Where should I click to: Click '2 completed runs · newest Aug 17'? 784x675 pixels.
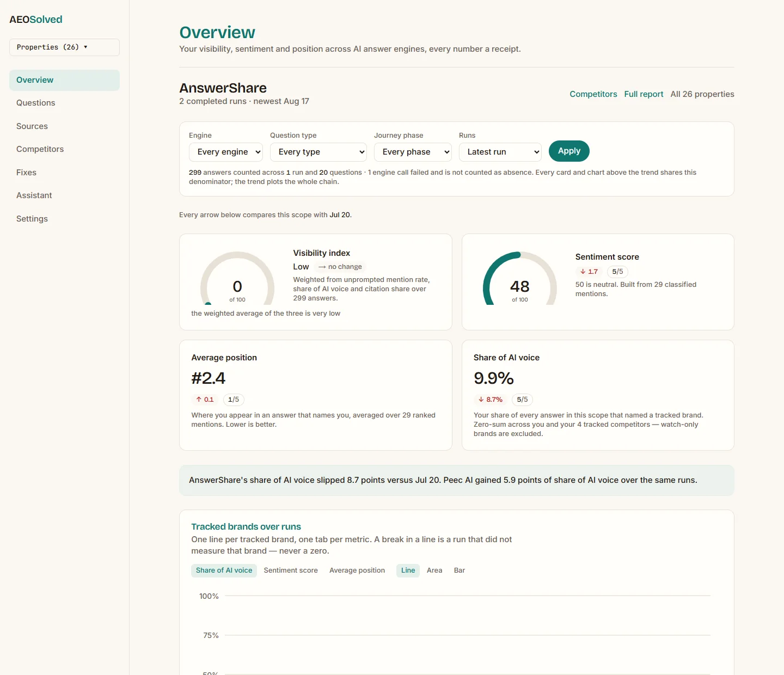point(244,101)
